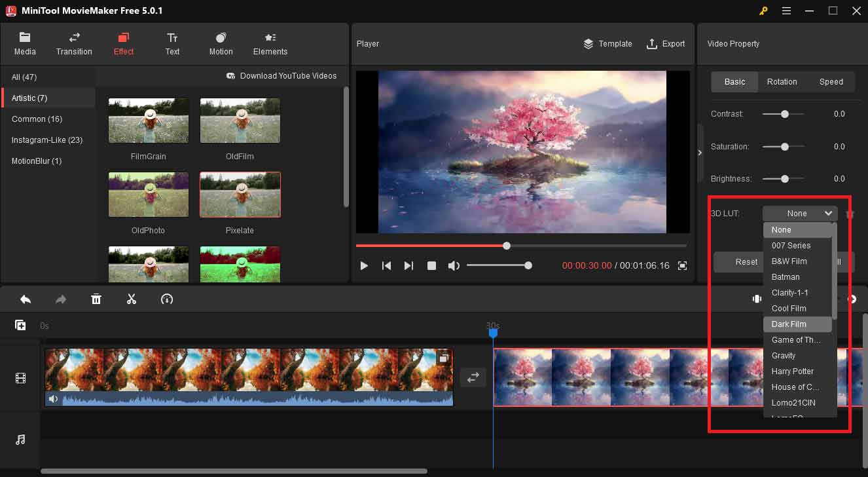868x477 pixels.
Task: Add a new track to timeline
Action: [x=20, y=325]
